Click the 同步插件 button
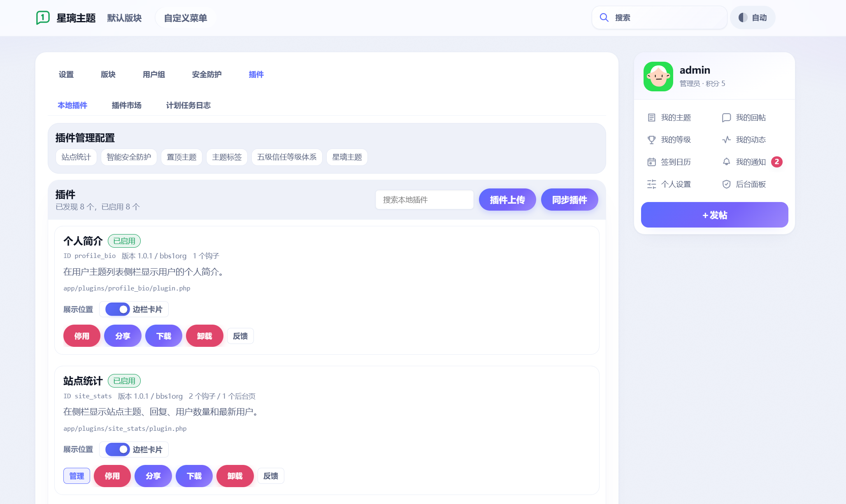Image resolution: width=846 pixels, height=504 pixels. (x=569, y=200)
